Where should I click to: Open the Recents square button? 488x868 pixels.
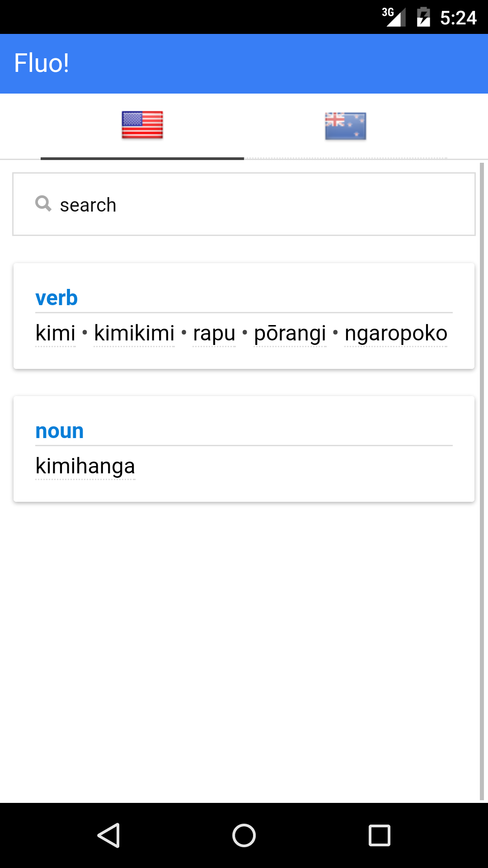(x=380, y=835)
